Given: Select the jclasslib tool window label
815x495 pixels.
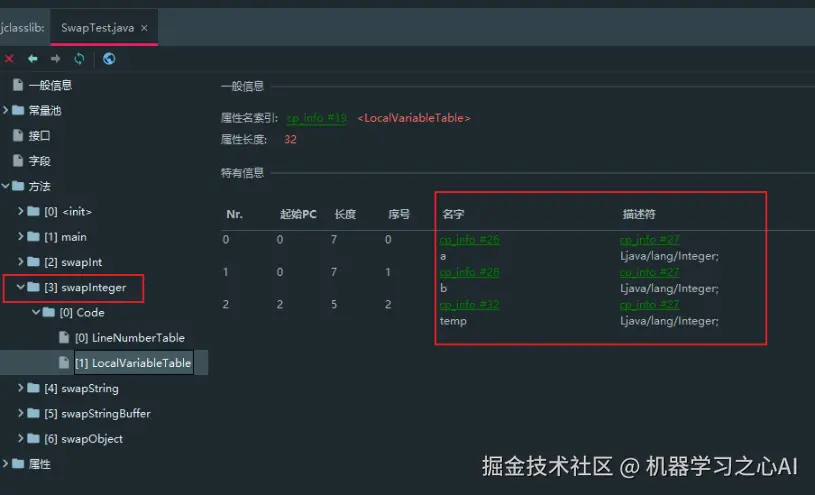Looking at the screenshot, I should (x=22, y=28).
